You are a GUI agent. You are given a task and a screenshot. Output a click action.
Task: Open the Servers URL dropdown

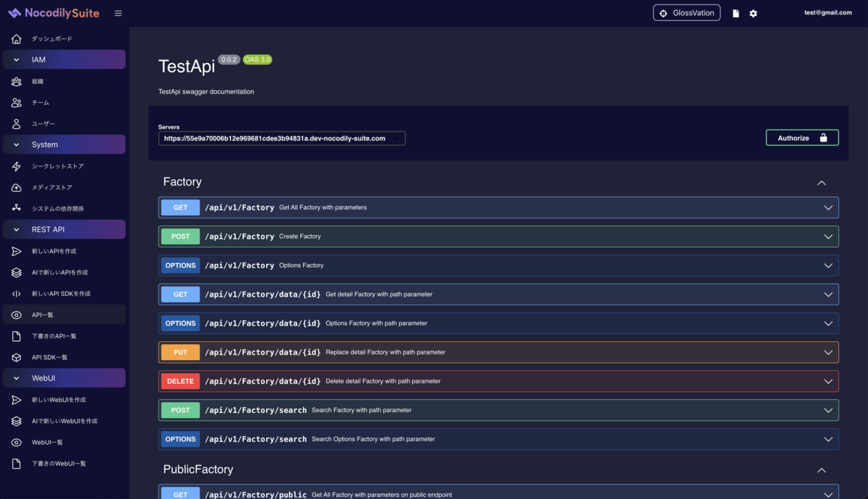[x=282, y=138]
